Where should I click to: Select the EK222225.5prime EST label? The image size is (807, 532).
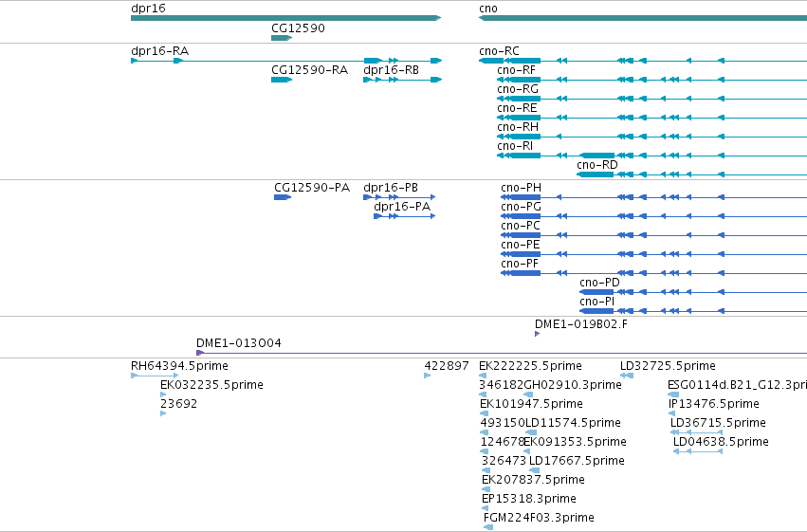tap(530, 366)
